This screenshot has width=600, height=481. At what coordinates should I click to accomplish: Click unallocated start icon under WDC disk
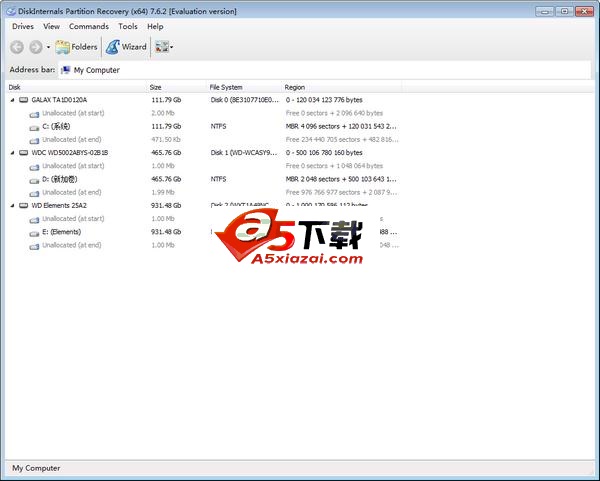point(34,166)
